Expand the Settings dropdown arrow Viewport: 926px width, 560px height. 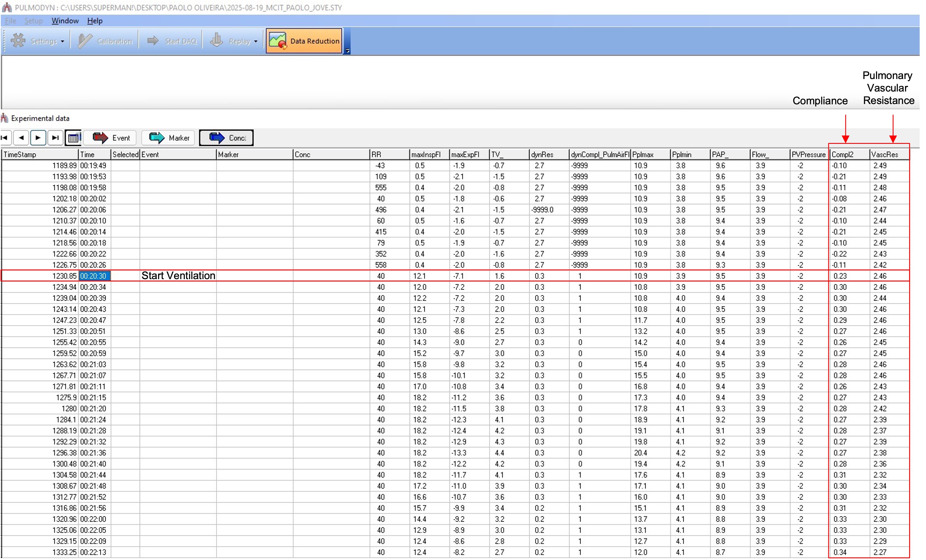[62, 41]
